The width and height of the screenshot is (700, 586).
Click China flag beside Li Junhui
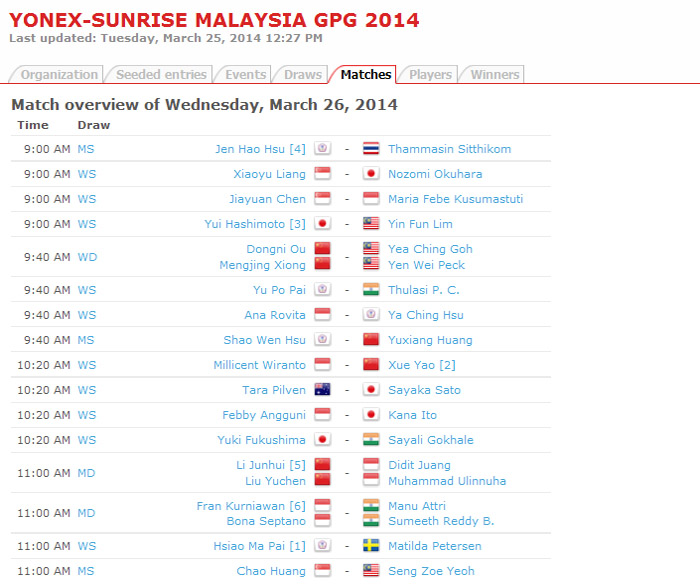coord(322,464)
